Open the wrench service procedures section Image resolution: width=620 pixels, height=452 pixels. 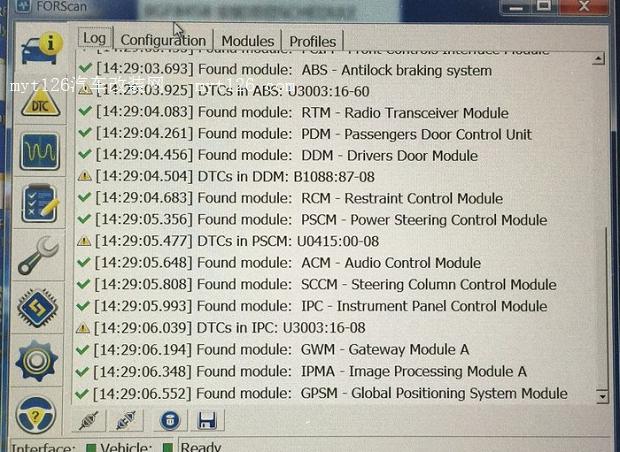pyautogui.click(x=38, y=255)
